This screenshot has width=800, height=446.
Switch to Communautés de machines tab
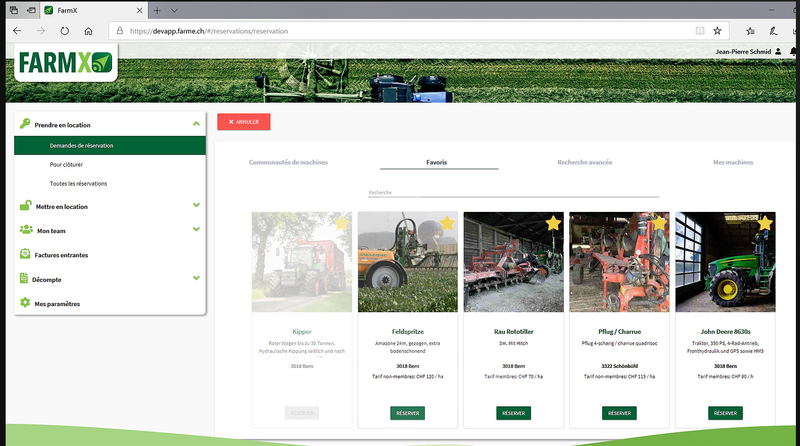point(288,162)
